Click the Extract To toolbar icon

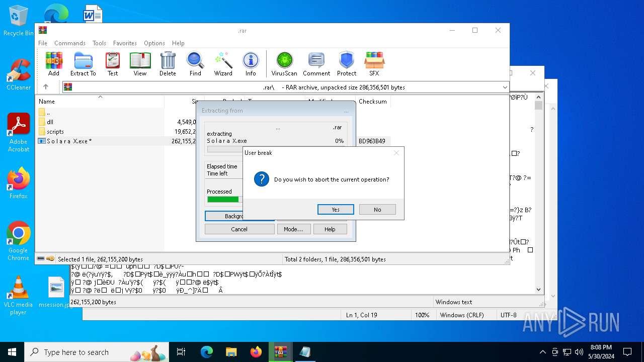pyautogui.click(x=83, y=64)
